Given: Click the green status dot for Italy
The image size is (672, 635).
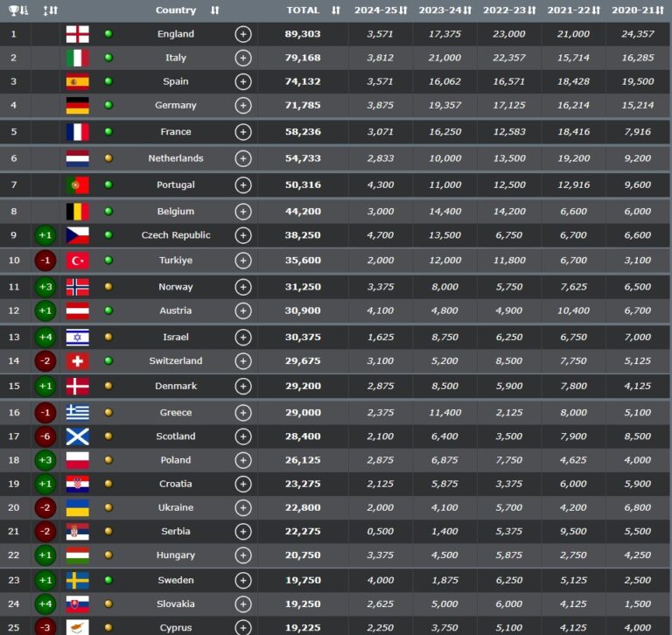Looking at the screenshot, I should (108, 58).
